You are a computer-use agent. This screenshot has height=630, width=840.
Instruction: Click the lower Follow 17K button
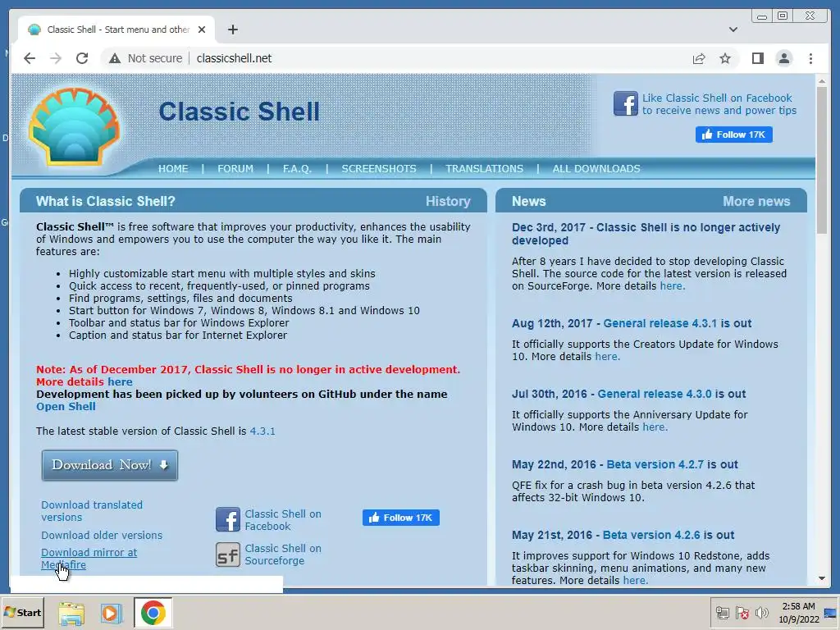pos(400,518)
